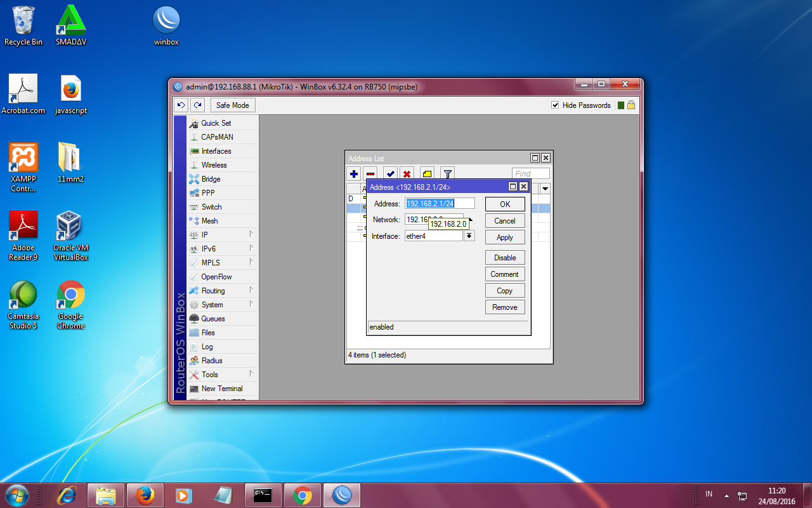This screenshot has height=508, width=812.
Task: Apply the address changes
Action: [505, 237]
